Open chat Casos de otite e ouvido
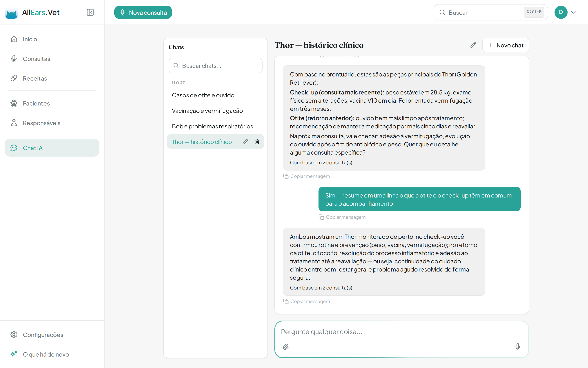Screen dimensions: 588x368 point(216,95)
